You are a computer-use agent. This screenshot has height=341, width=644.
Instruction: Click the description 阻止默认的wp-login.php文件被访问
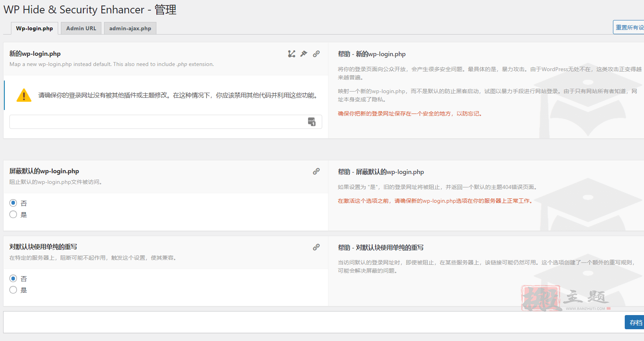pyautogui.click(x=56, y=182)
